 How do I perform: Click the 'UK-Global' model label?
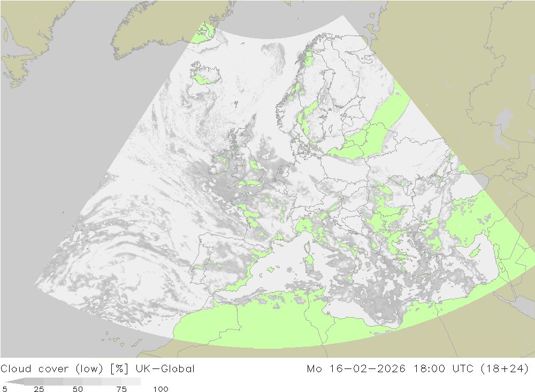coord(165,369)
